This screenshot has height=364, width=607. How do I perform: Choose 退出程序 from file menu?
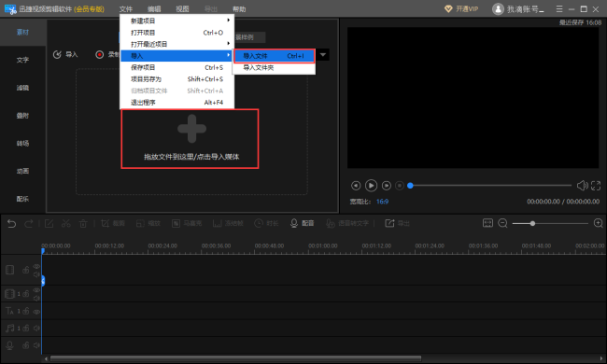click(177, 102)
